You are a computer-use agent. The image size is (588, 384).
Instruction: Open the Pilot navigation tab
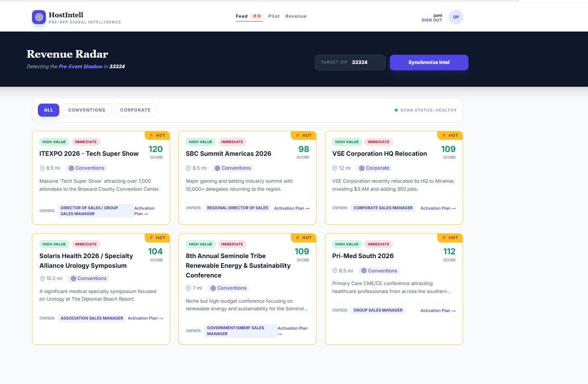(274, 16)
